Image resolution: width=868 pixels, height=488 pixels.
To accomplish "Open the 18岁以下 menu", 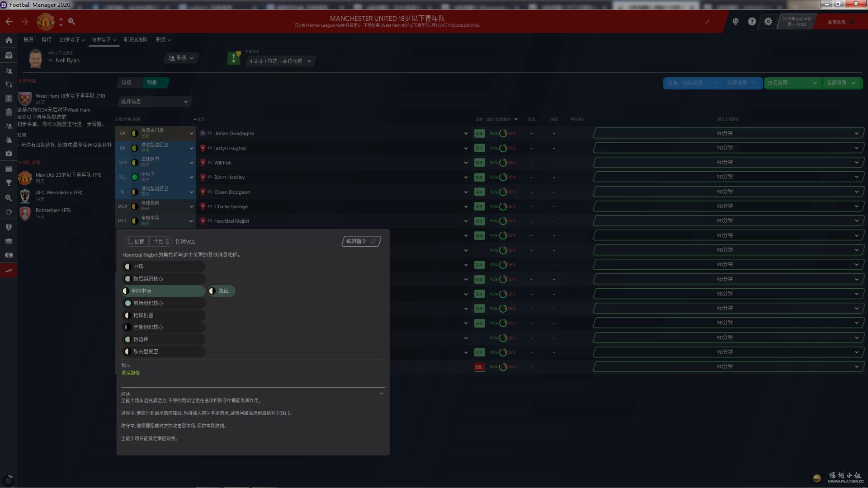I will point(104,40).
